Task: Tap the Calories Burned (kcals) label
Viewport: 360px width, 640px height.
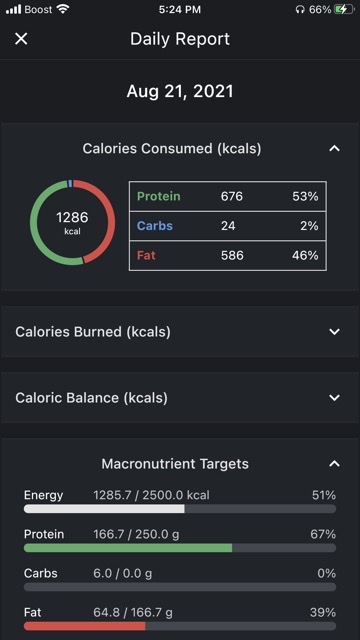Action: (x=93, y=332)
